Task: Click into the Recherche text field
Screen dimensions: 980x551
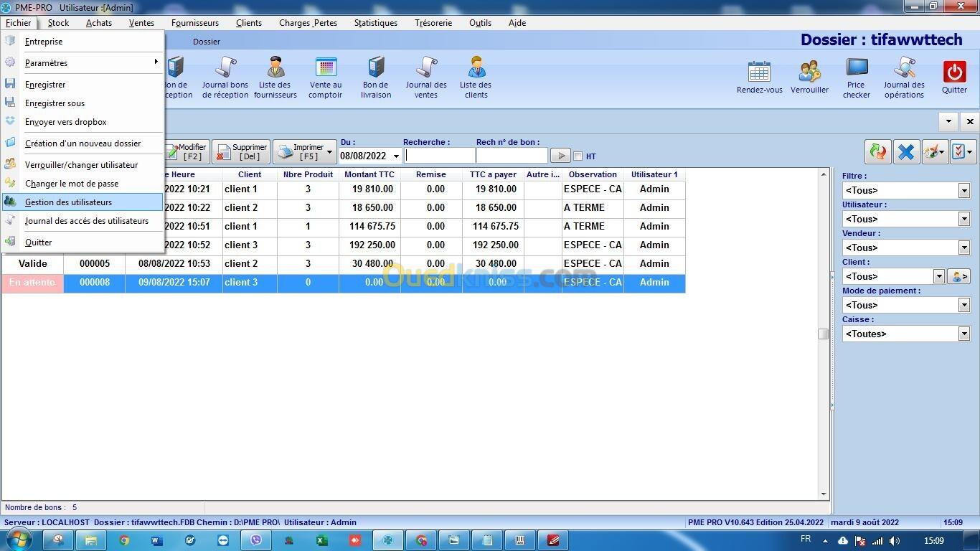Action: 439,156
